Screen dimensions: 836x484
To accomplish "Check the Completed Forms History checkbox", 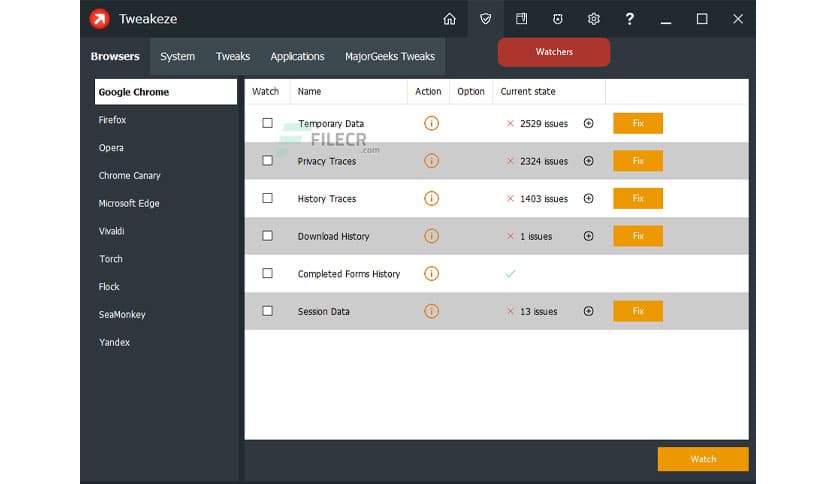I will (267, 273).
